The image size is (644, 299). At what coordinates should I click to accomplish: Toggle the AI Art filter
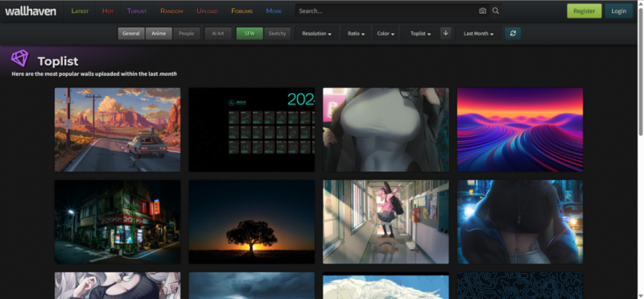218,33
